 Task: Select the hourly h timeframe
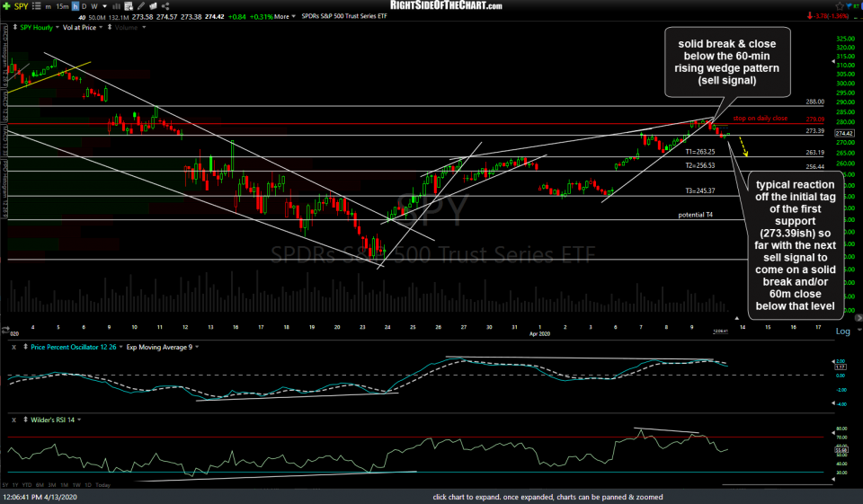(x=76, y=6)
